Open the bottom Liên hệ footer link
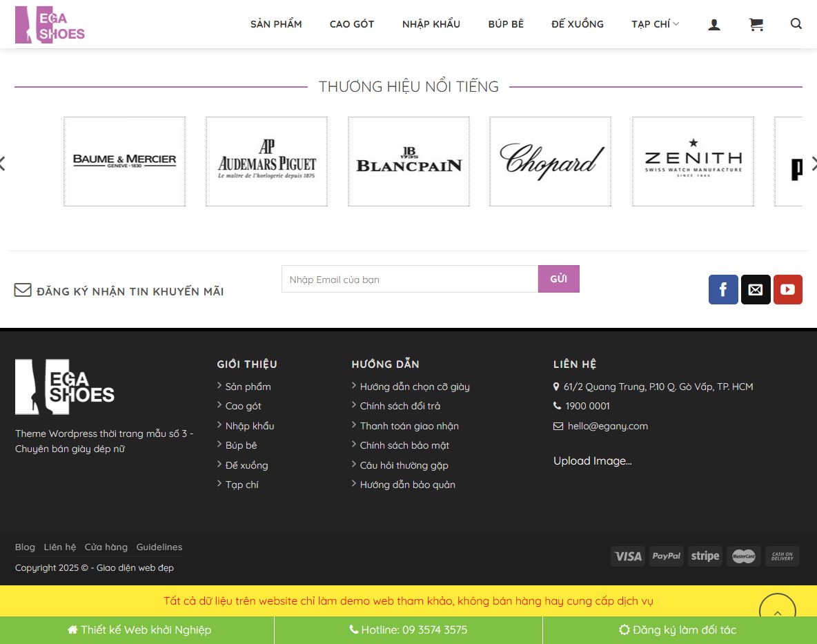The height and width of the screenshot is (644, 817). [60, 547]
